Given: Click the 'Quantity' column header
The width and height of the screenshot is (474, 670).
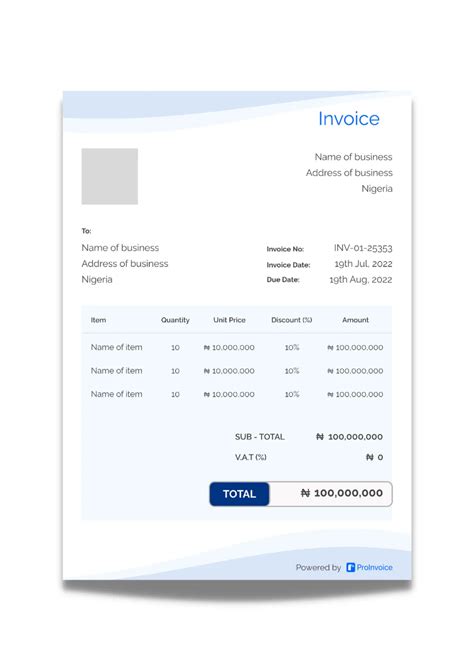Looking at the screenshot, I should [175, 320].
